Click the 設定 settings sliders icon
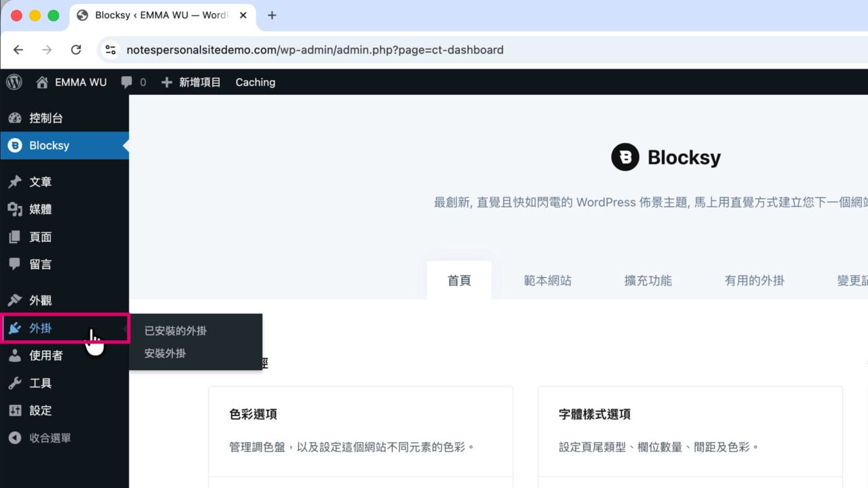868x488 pixels. pos(15,411)
